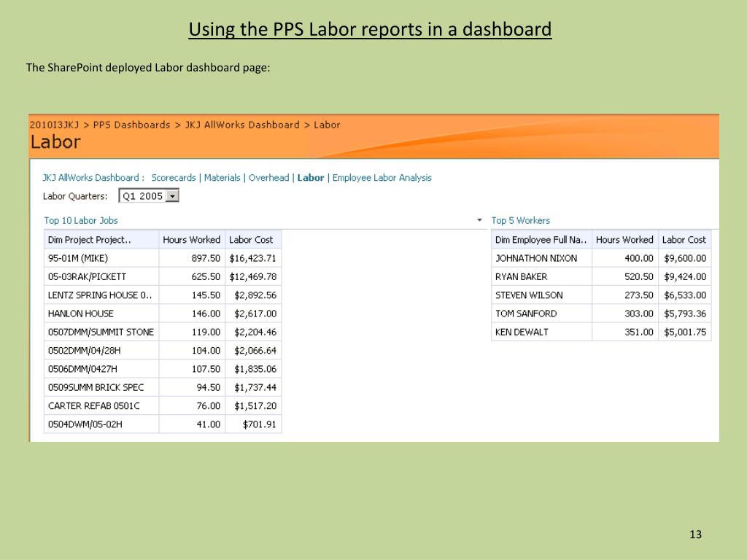Go to PPS Dashboards in the breadcrumb
Screen dimensions: 747x560
pos(131,125)
